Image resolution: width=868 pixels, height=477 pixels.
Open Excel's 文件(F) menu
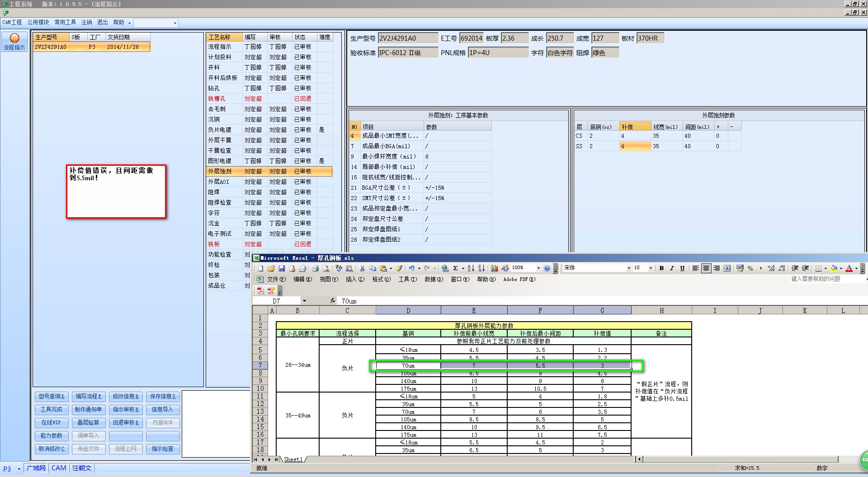click(276, 279)
